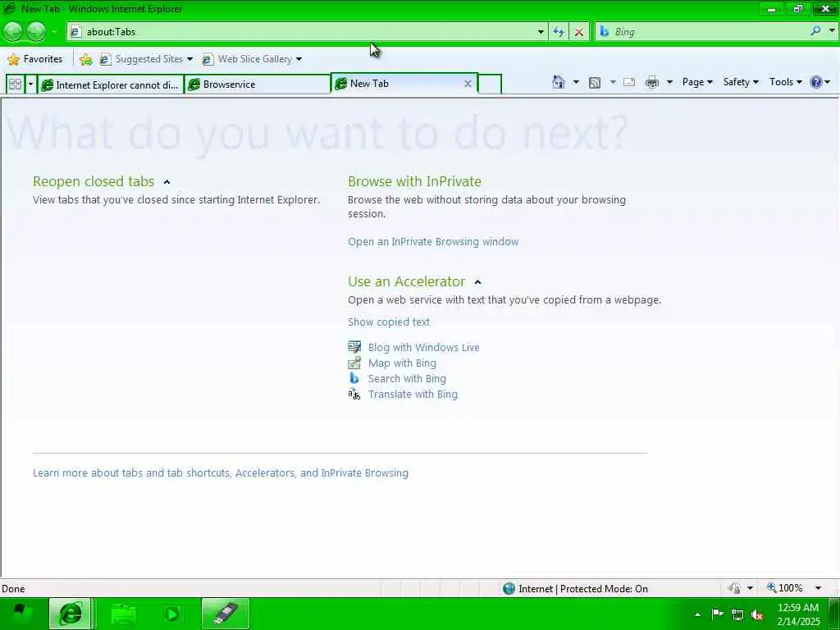Open the Home button dropdown arrow
Viewport: 840px width, 630px height.
[576, 82]
